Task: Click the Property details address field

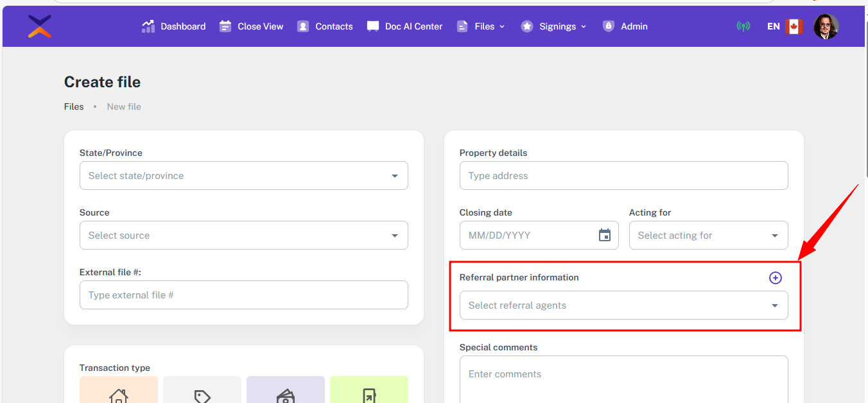Action: [x=623, y=176]
